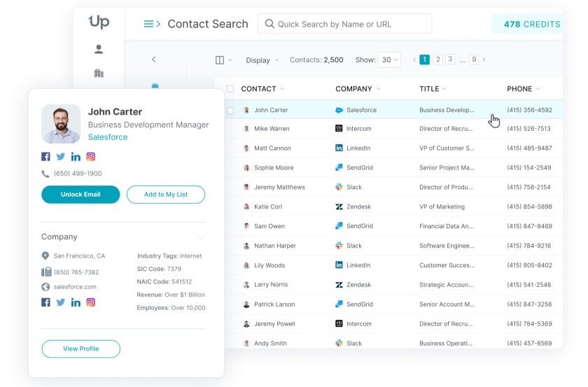Click the LinkedIn logo in Matt Cannon row
The width and height of the screenshot is (588, 387).
(339, 148)
